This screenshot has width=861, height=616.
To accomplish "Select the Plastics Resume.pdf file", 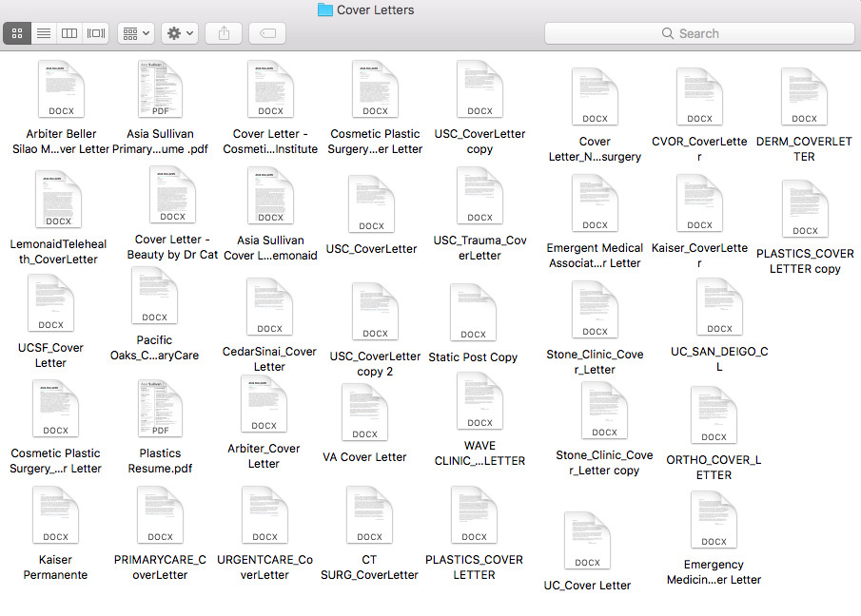I will click(x=160, y=408).
